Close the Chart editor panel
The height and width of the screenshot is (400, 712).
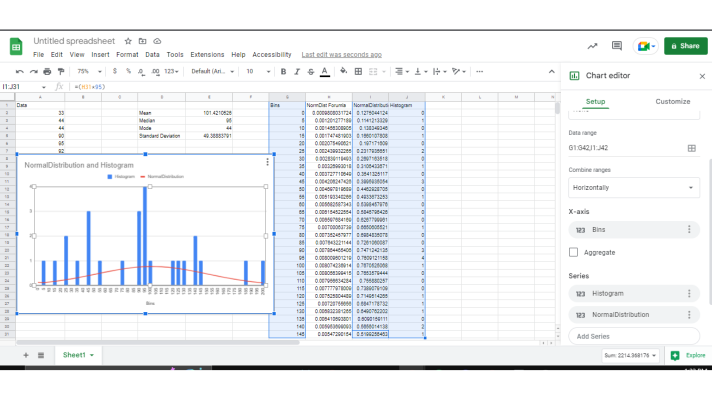[x=702, y=76]
